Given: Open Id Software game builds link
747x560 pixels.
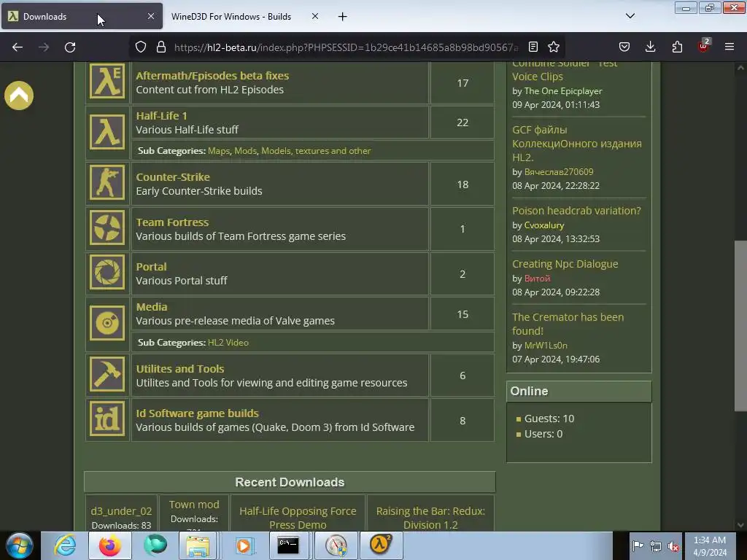Looking at the screenshot, I should 197,413.
